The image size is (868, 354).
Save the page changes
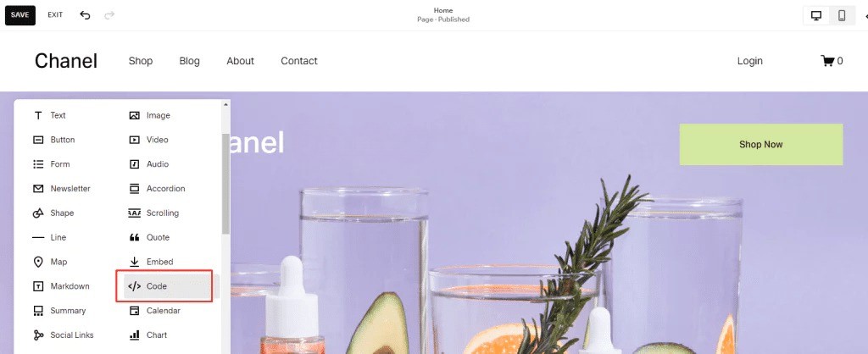pyautogui.click(x=20, y=15)
